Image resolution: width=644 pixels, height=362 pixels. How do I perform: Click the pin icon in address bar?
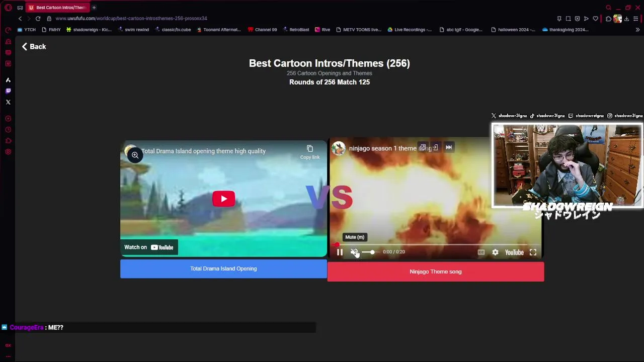pos(559,19)
